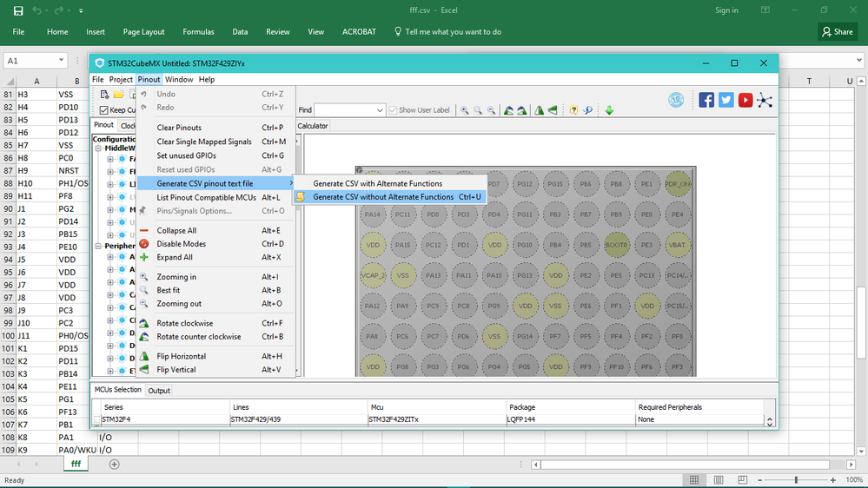Switch Excel to Page Layout view icon
The width and height of the screenshot is (868, 488).
click(x=719, y=479)
